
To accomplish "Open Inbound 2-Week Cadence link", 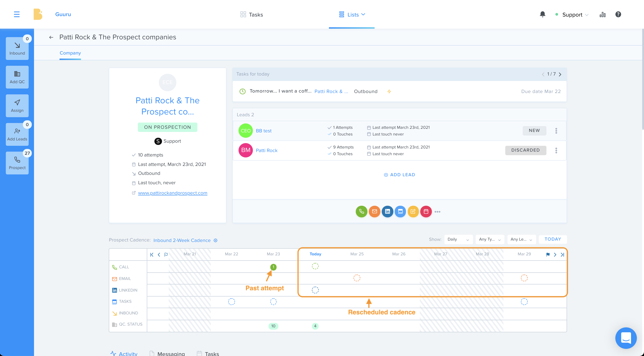I will 182,240.
